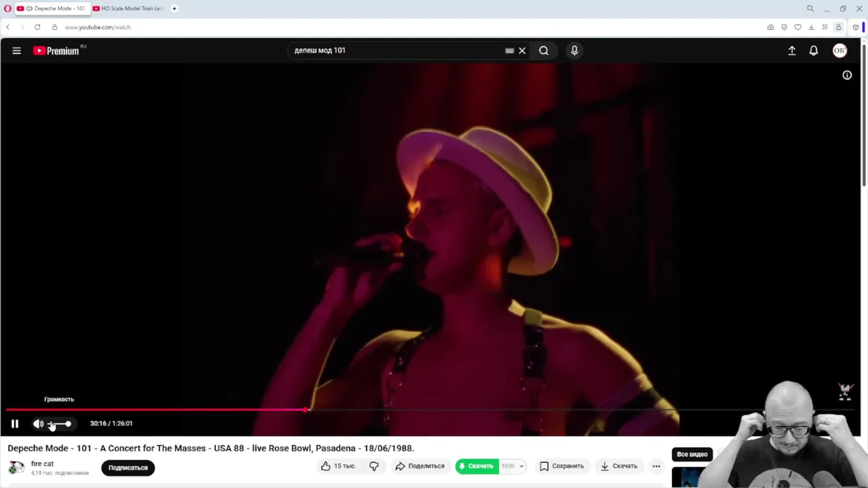Screen dimensions: 868x488
Task: Click the grey Скачать download button
Action: (x=618, y=466)
